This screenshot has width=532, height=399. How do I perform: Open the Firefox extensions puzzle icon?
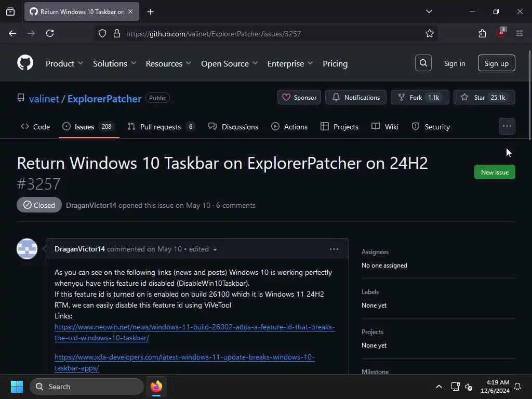pyautogui.click(x=482, y=34)
